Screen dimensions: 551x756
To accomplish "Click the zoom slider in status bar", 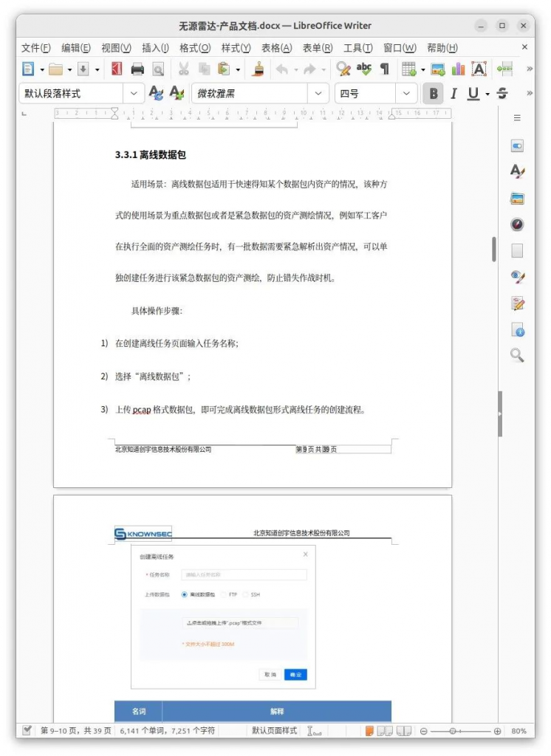I will (453, 731).
